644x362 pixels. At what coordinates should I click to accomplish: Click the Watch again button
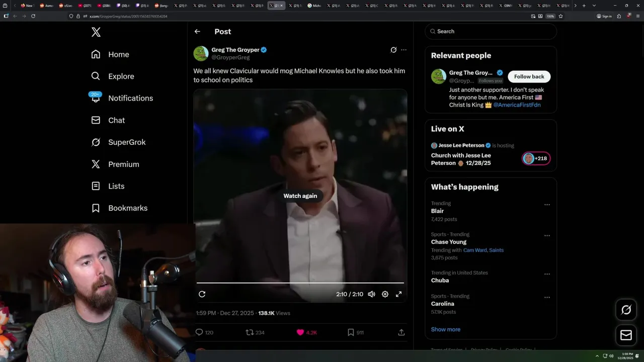[x=300, y=196]
